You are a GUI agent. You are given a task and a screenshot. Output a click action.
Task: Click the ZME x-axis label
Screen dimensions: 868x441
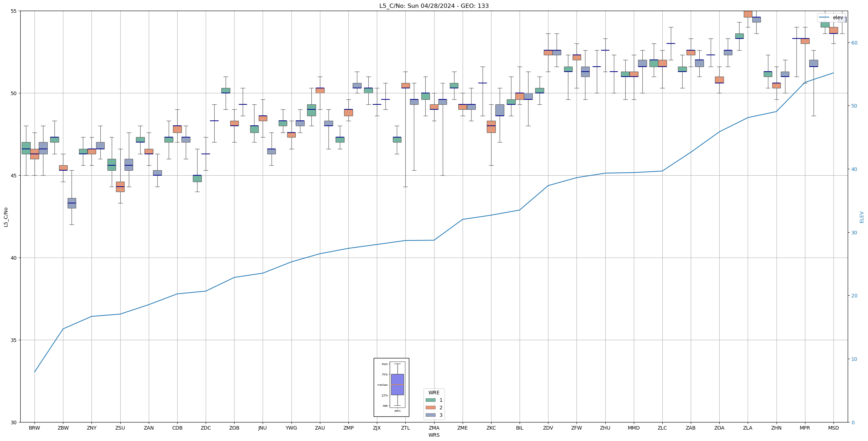[x=463, y=428]
